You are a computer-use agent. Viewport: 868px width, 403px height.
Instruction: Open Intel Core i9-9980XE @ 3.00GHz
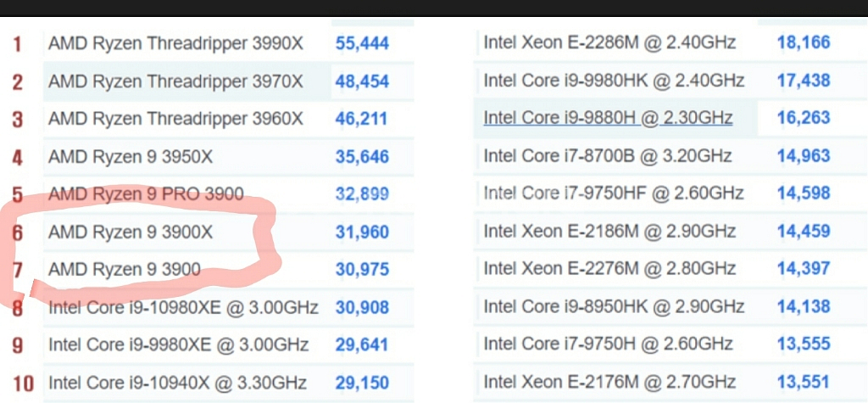pos(178,345)
